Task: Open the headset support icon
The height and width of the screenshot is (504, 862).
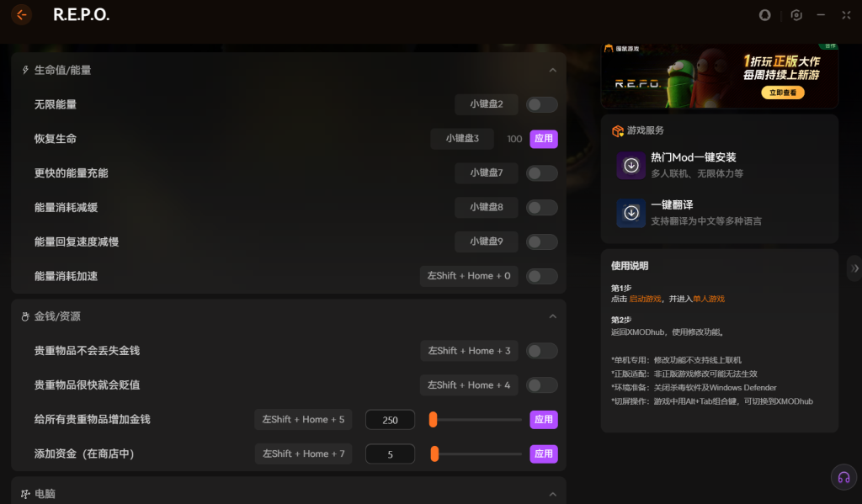Action: tap(843, 477)
